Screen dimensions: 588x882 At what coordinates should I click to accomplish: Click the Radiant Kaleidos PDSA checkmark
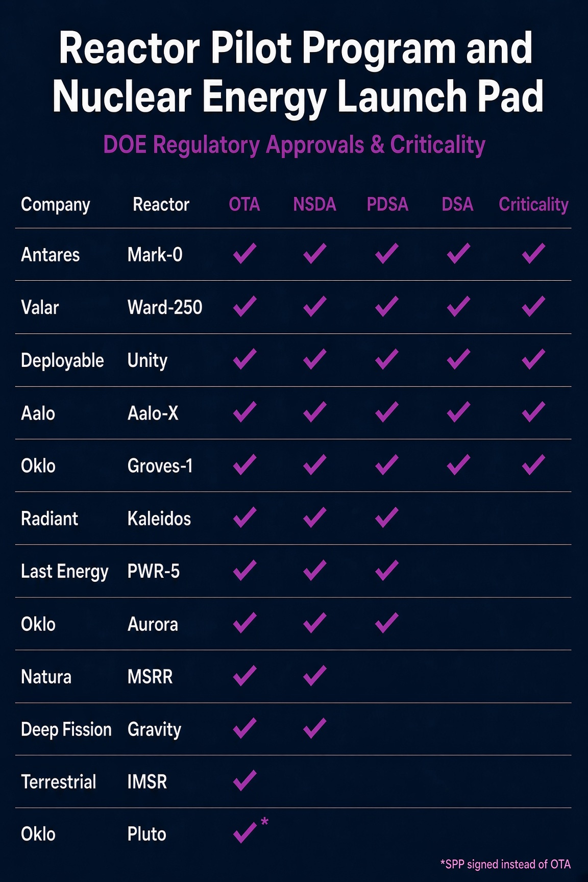pyautogui.click(x=386, y=517)
